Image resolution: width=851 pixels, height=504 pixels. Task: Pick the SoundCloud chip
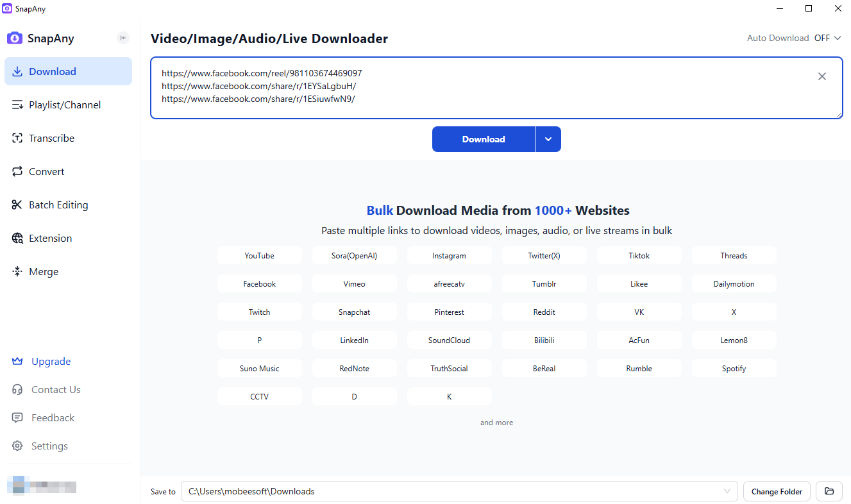pyautogui.click(x=449, y=340)
